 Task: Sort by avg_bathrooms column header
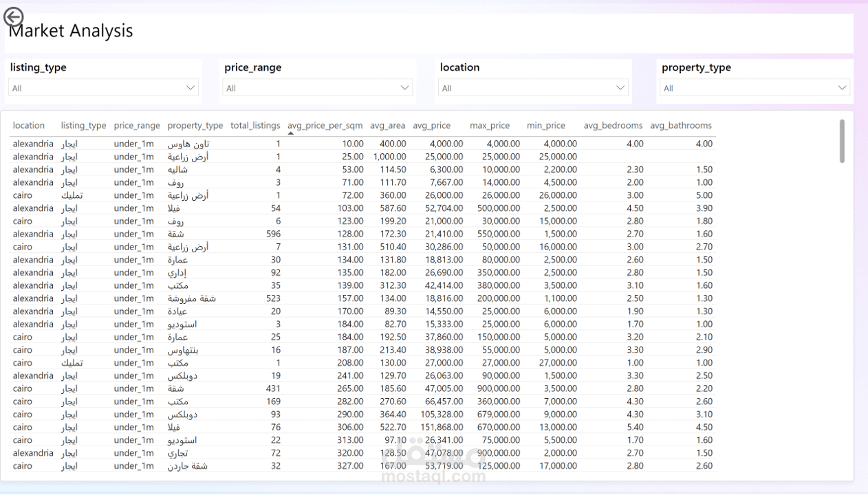tap(681, 125)
